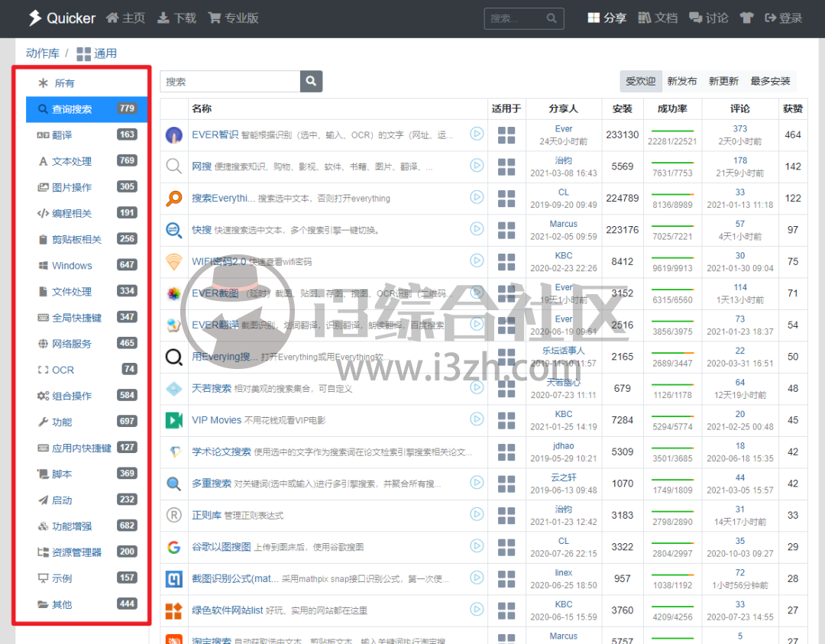Open the EVER智识 action link
The height and width of the screenshot is (644, 825).
[215, 134]
